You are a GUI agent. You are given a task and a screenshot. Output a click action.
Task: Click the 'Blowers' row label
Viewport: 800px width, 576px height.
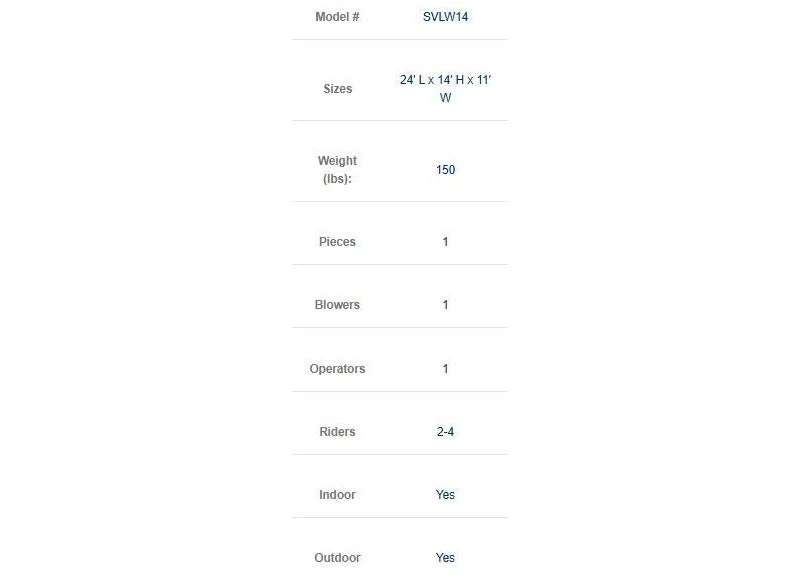[337, 305]
